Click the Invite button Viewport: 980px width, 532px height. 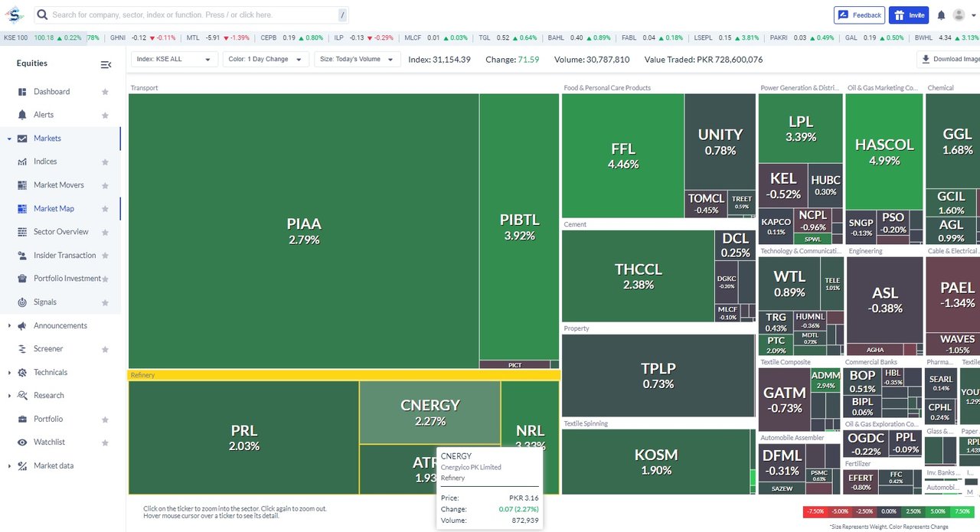(909, 15)
